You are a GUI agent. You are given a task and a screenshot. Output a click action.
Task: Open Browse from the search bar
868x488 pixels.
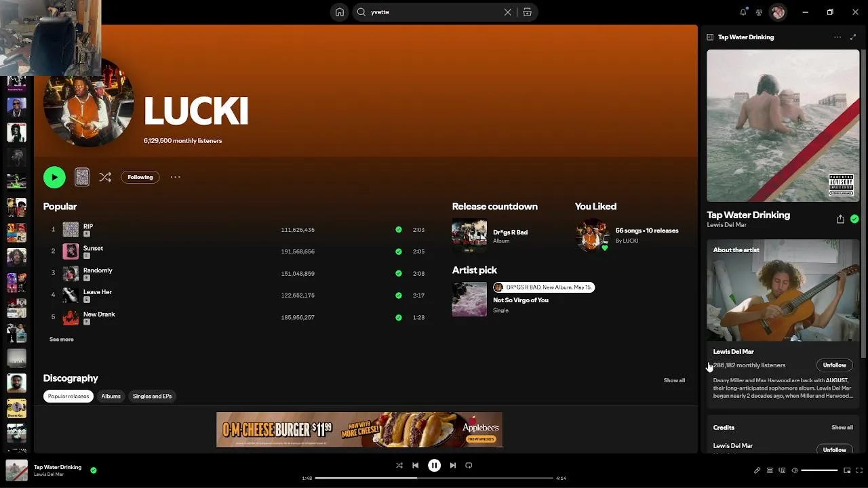click(x=527, y=12)
